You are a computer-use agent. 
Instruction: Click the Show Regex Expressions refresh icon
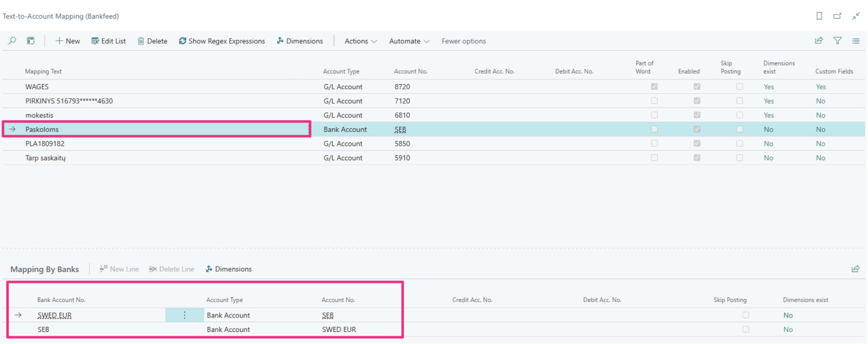[x=182, y=41]
